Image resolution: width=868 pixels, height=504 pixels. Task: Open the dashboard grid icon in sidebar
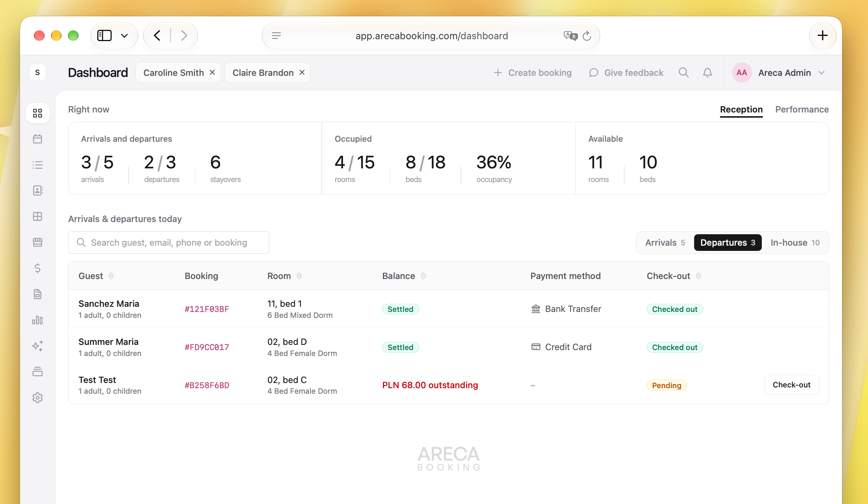[x=37, y=113]
